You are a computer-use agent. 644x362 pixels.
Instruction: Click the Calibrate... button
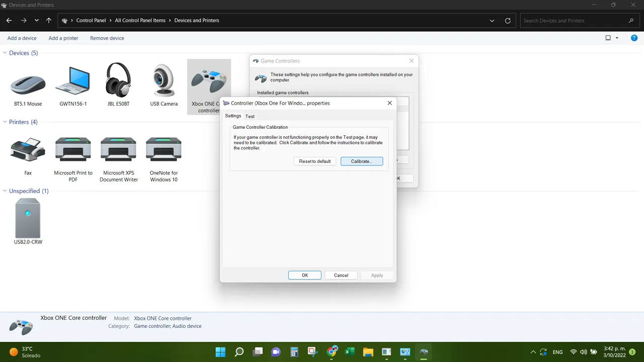362,161
